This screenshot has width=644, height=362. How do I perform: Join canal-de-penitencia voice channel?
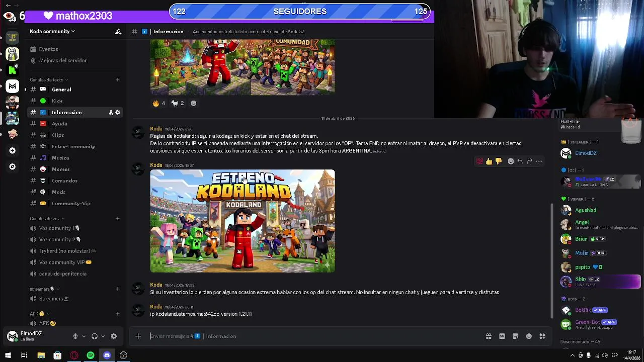[x=62, y=274]
